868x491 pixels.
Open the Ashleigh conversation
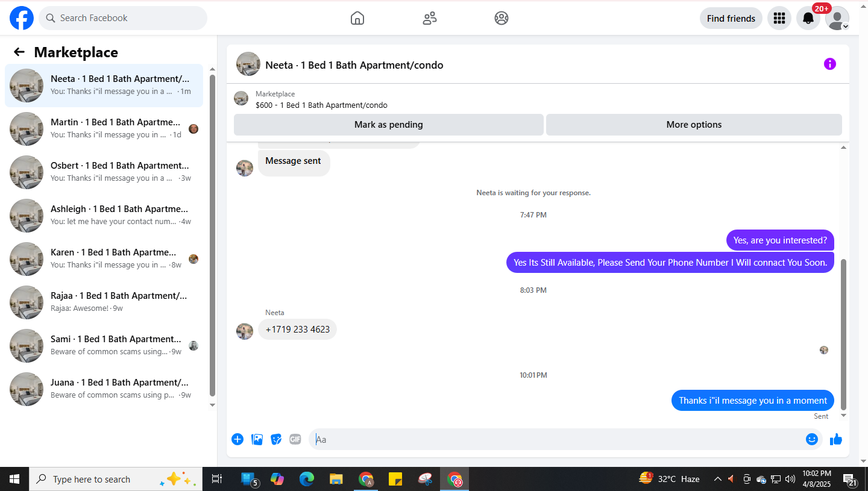pos(104,216)
